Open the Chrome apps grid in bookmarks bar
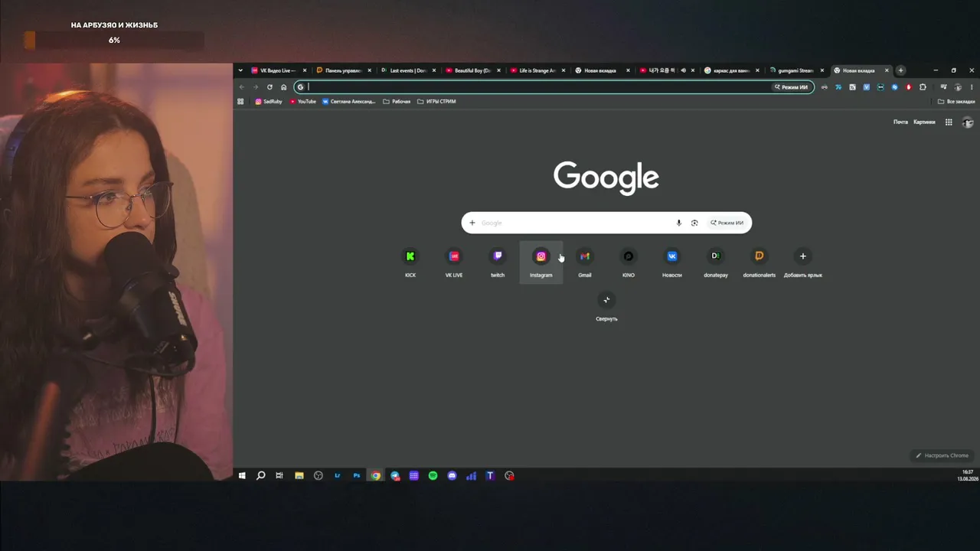 point(240,101)
